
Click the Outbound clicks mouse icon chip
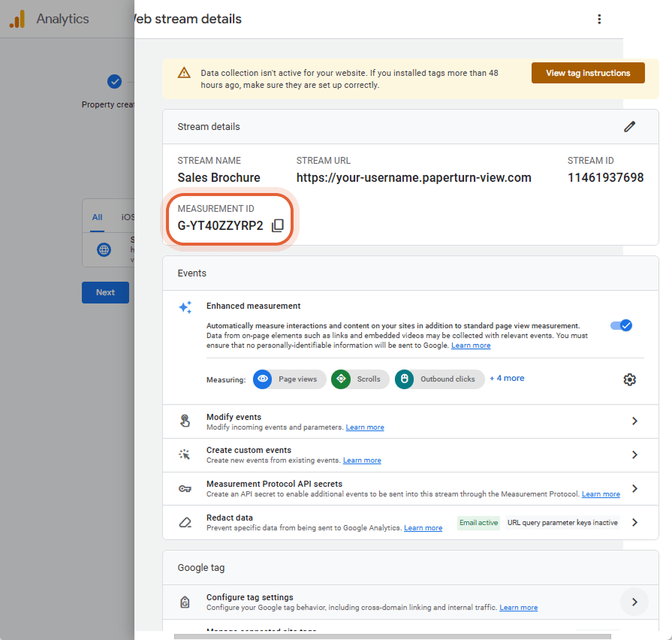[404, 379]
